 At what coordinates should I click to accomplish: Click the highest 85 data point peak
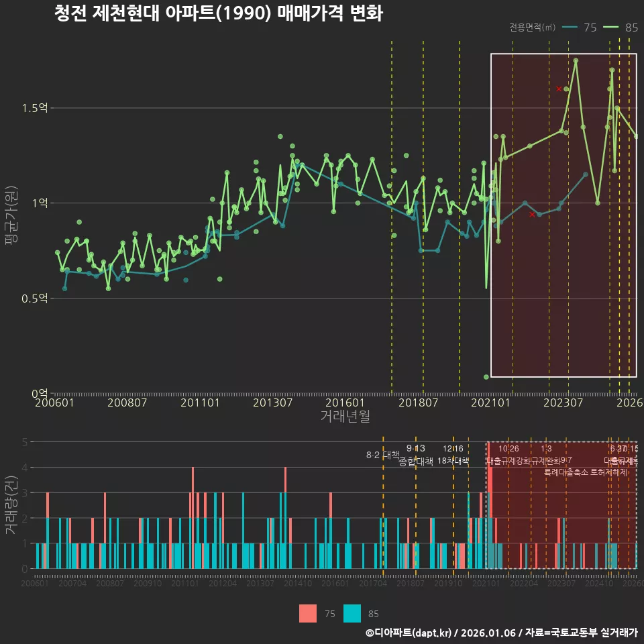tap(576, 61)
